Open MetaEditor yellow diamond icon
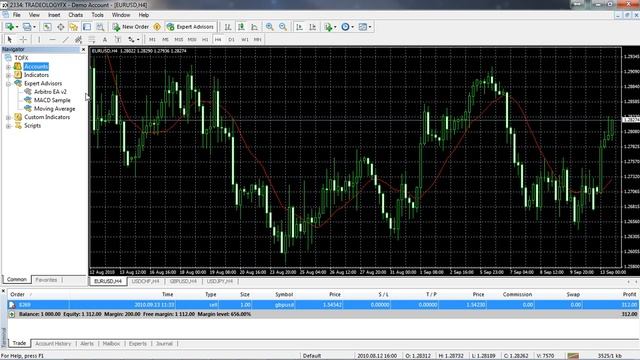This screenshot has width=640, height=360. 157,27
